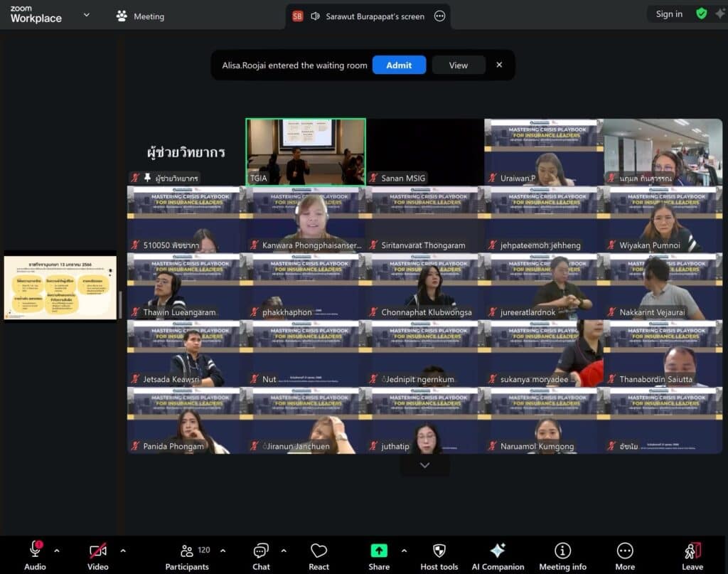
Task: Unmute the microphone Audio button
Action: tap(35, 551)
